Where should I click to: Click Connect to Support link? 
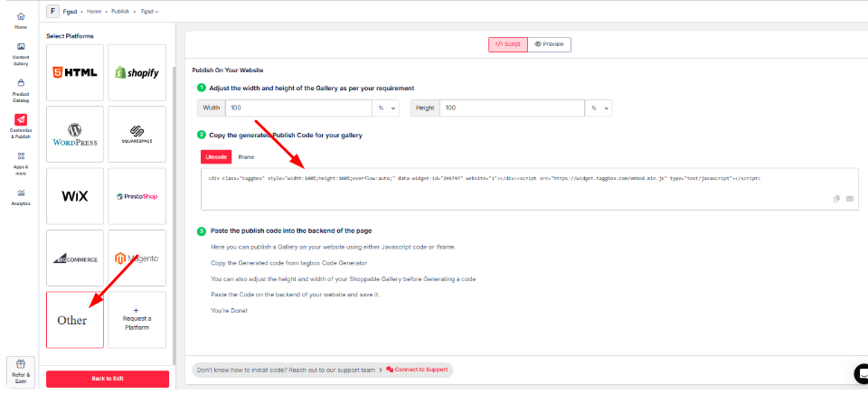(418, 370)
